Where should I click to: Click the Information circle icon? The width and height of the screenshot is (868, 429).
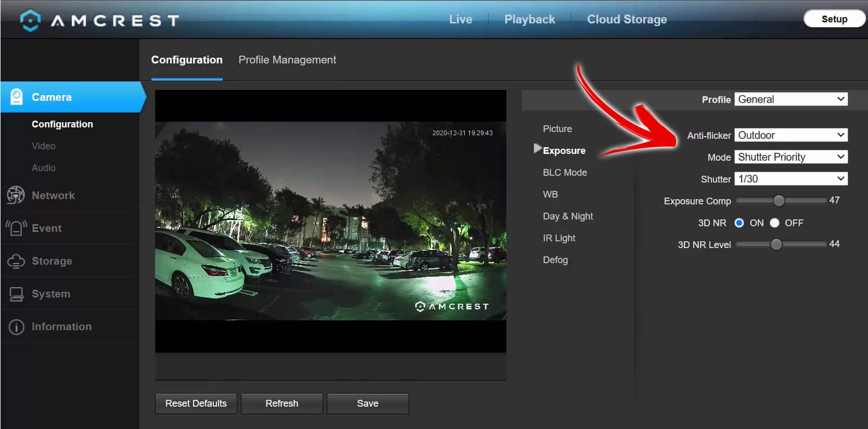(16, 327)
